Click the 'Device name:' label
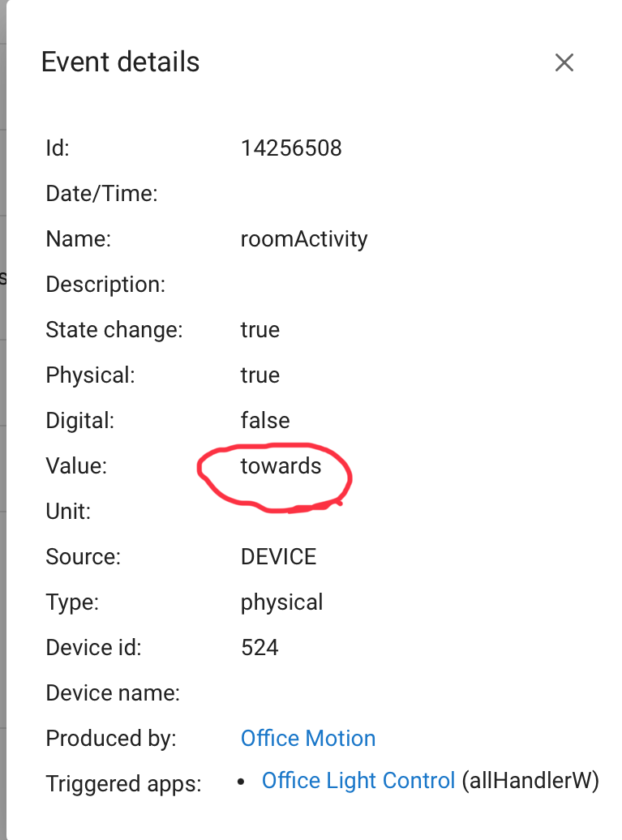The image size is (622, 840). (x=113, y=693)
